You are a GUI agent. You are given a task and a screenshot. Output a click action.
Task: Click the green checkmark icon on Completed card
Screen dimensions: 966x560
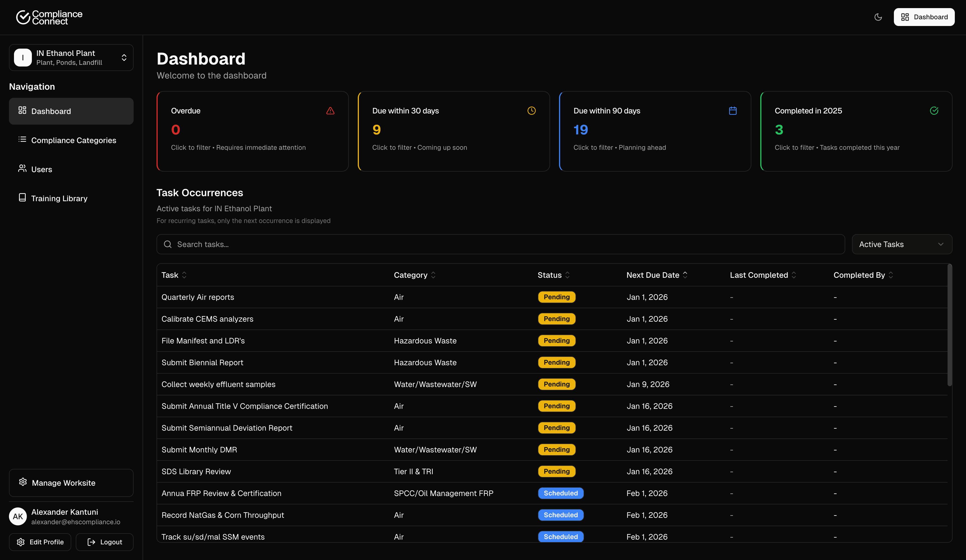point(934,111)
